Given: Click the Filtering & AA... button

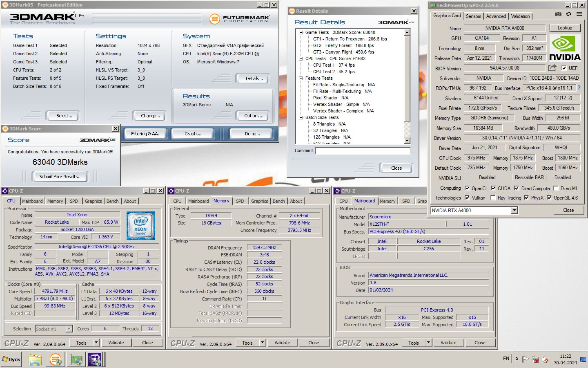Looking at the screenshot, I should [x=146, y=134].
